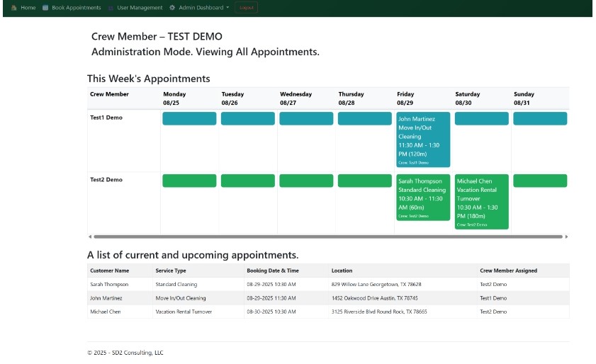Select Test1 Demo's empty Saturday slot
The image size is (596, 364).
[481, 118]
